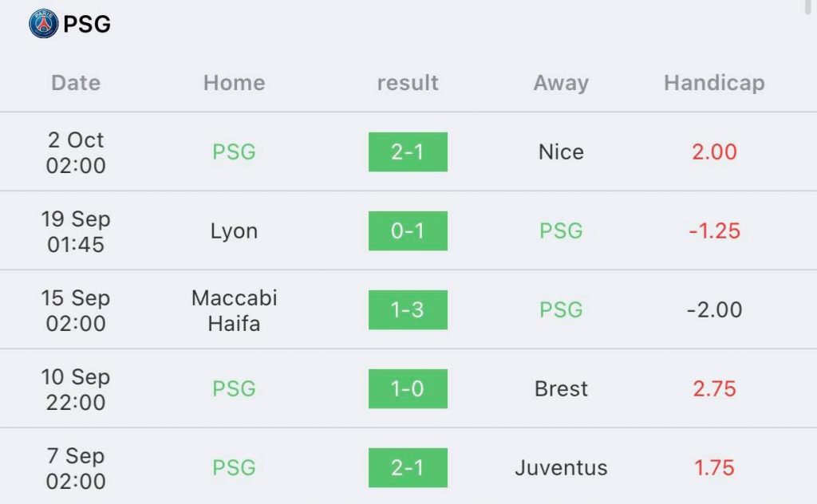Select the Handicap column header

click(x=714, y=83)
